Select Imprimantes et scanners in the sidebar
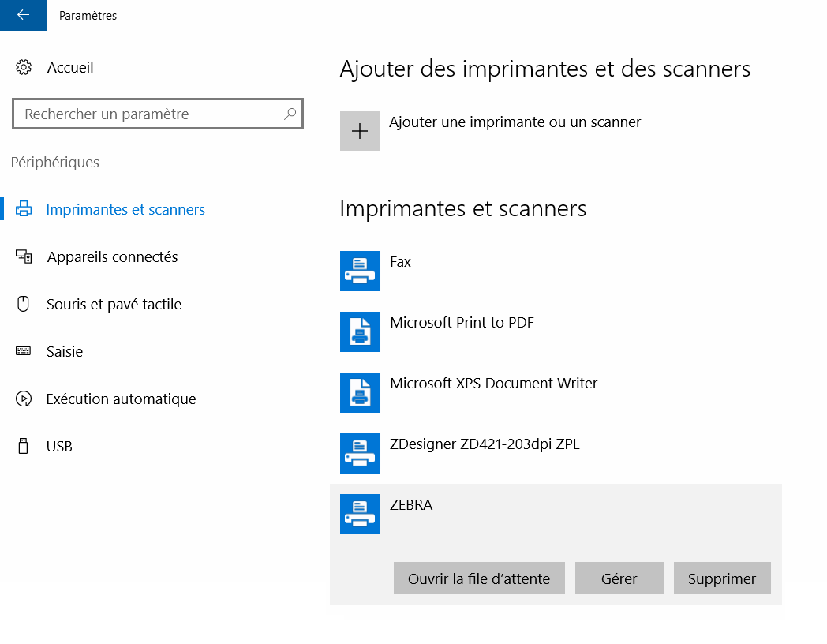Viewport: 827px width, 644px height. click(x=125, y=210)
